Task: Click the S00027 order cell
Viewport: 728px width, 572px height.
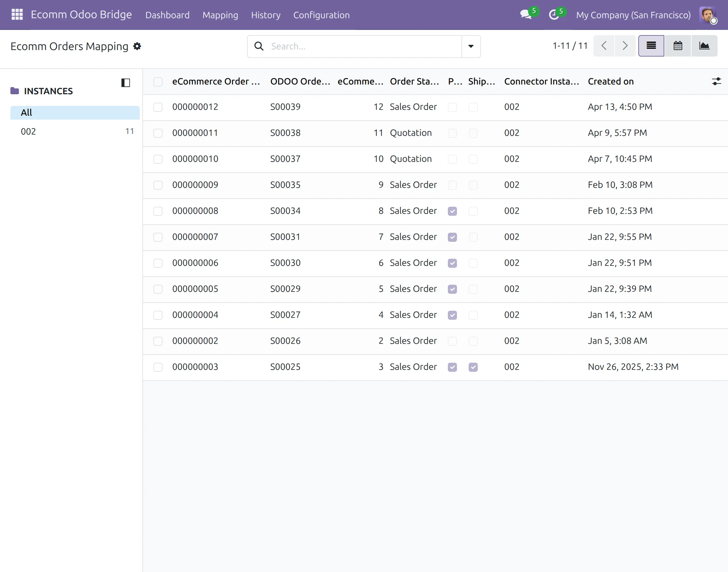Action: [285, 315]
